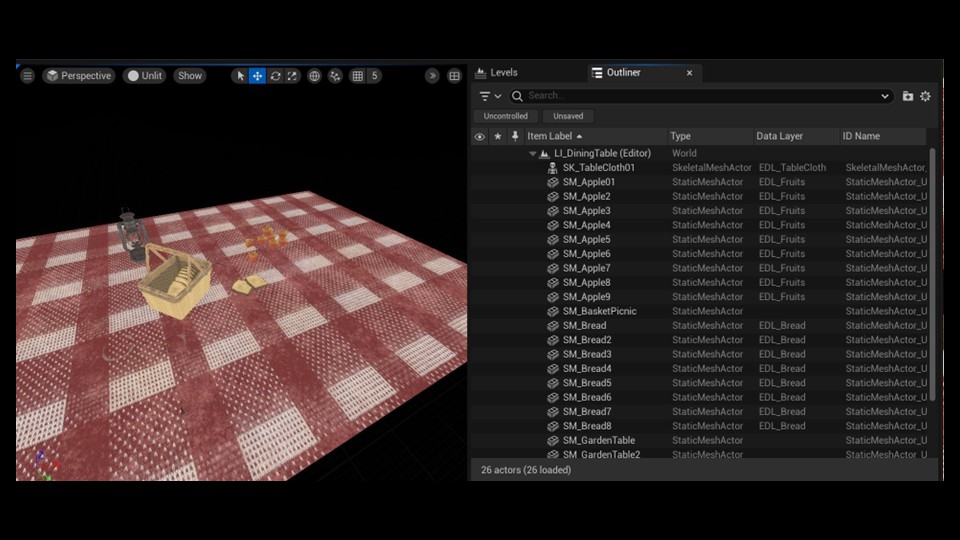The image size is (960, 540).
Task: Create a new folder in Outliner
Action: (908, 96)
